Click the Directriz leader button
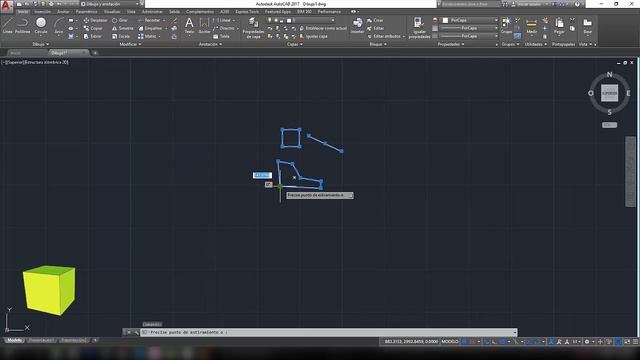Image resolution: width=640 pixels, height=360 pixels. coord(224,28)
